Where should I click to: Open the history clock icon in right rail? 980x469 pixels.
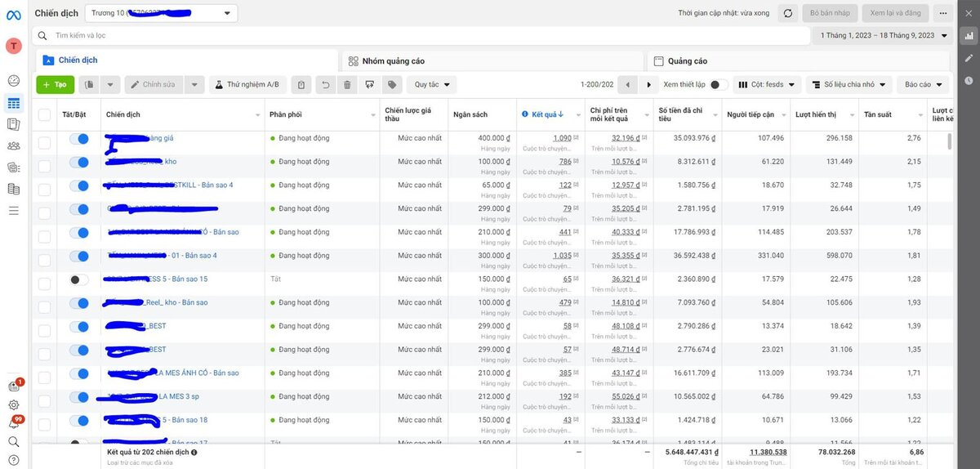[969, 80]
